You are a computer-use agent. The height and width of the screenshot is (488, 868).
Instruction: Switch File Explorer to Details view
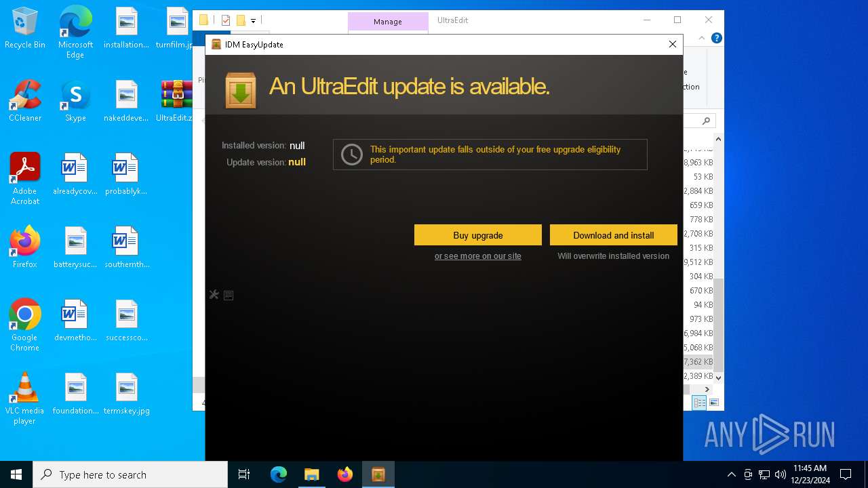699,403
